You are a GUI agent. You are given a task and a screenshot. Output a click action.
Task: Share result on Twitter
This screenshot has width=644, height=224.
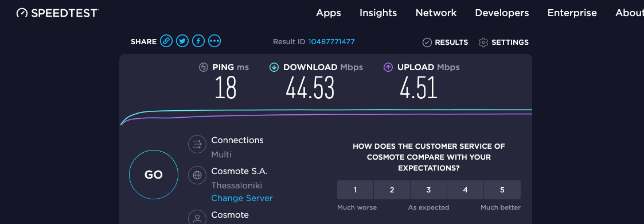pos(182,41)
